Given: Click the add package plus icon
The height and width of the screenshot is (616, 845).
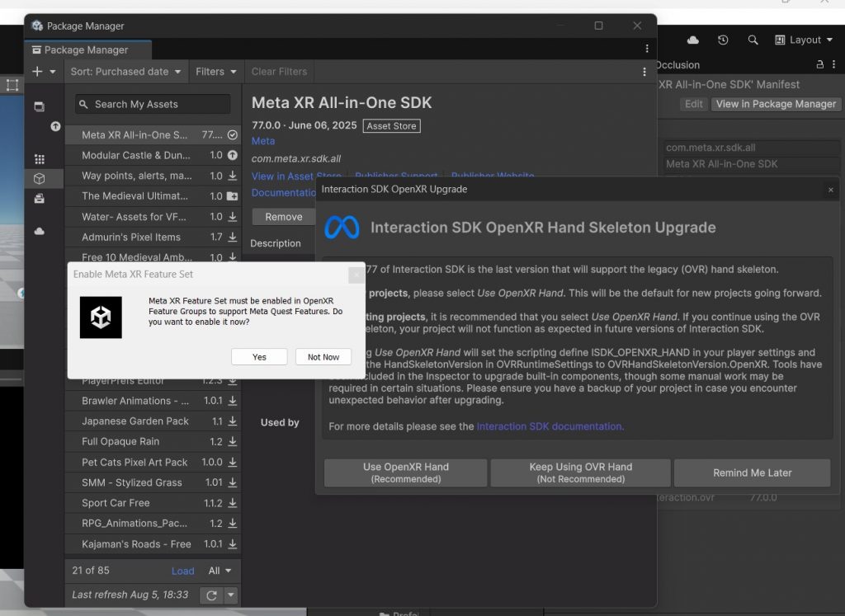Looking at the screenshot, I should [37, 72].
